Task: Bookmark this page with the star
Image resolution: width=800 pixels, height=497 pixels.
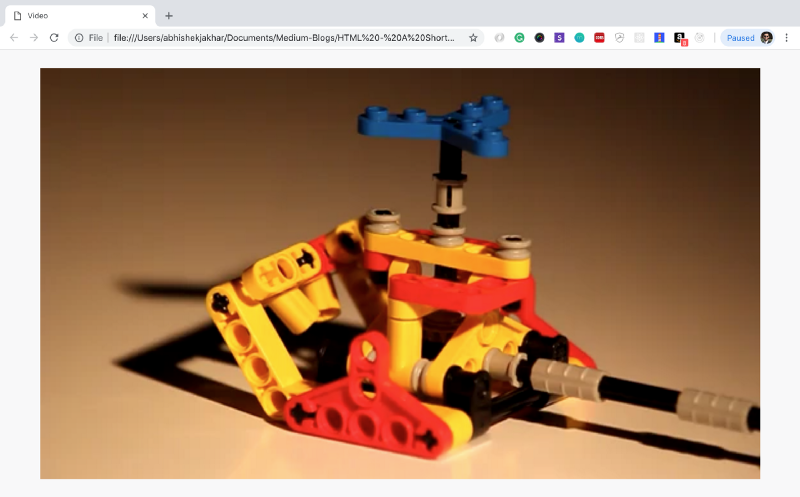Action: (x=473, y=38)
